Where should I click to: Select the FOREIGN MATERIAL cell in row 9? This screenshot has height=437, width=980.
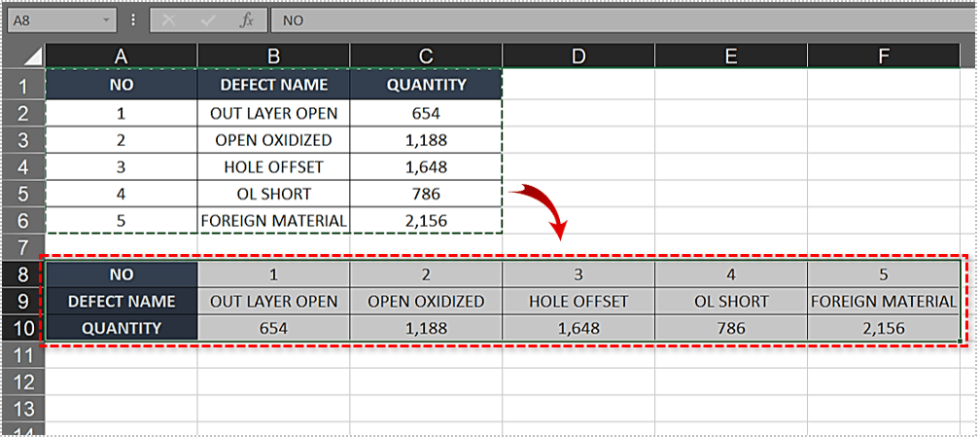[x=883, y=301]
